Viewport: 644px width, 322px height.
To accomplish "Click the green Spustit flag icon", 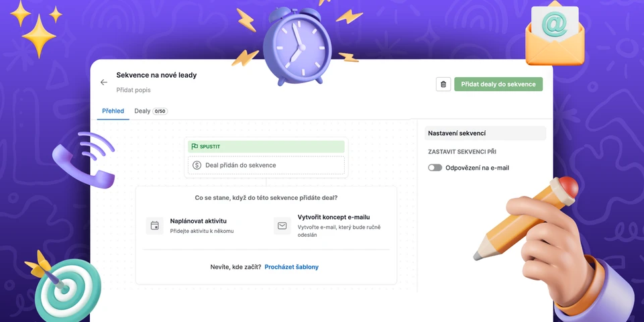I will coord(195,146).
